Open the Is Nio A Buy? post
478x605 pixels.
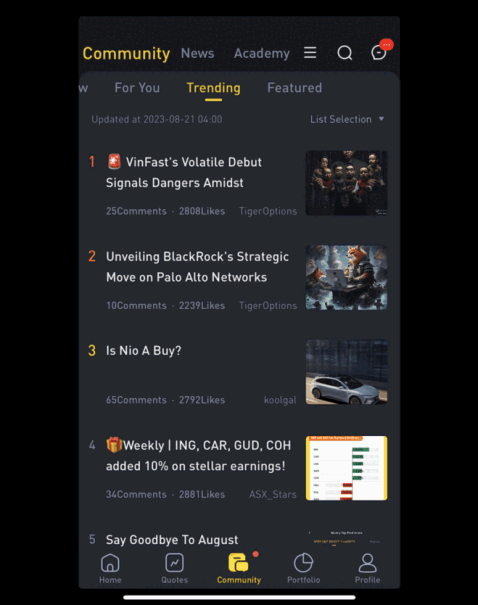pos(144,351)
